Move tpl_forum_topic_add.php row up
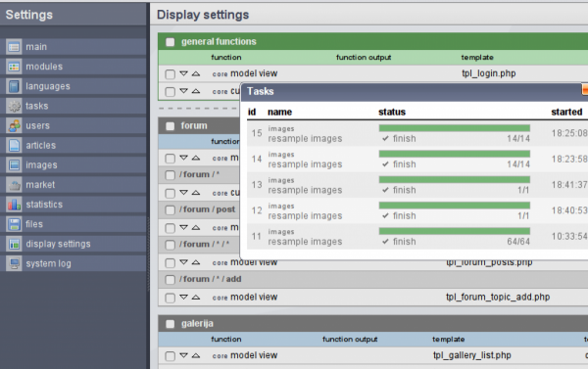 click(196, 298)
